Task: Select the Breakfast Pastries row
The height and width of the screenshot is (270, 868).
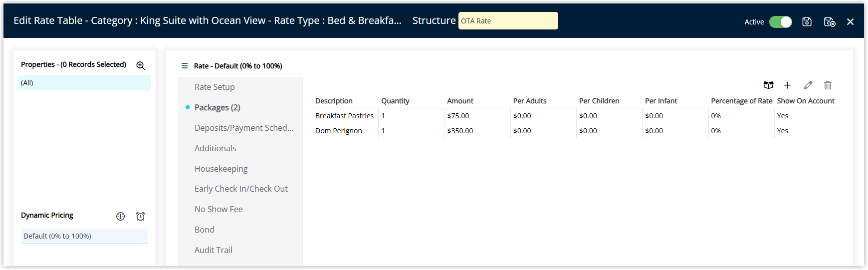Action: tap(576, 116)
